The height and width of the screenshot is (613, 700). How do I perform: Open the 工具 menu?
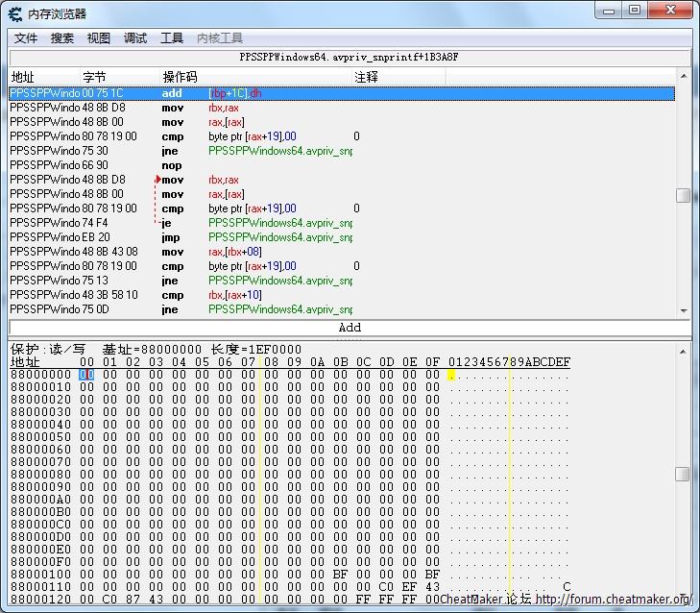click(x=172, y=38)
